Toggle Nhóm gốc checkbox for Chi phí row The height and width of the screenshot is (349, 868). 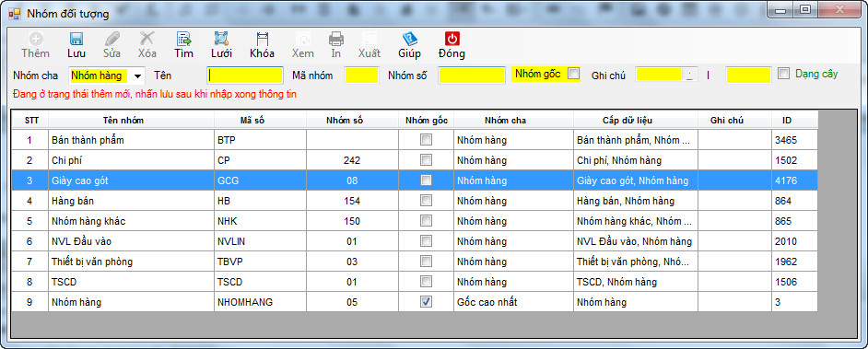click(x=426, y=160)
